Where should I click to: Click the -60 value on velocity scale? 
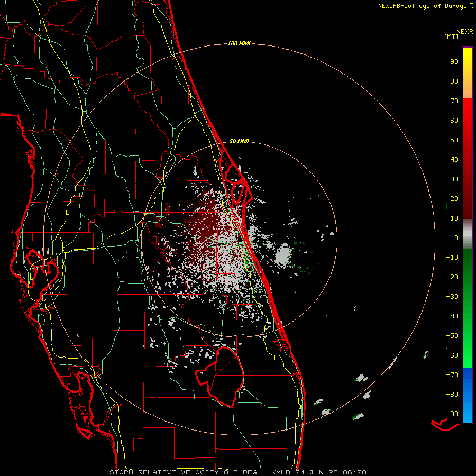[x=452, y=355]
